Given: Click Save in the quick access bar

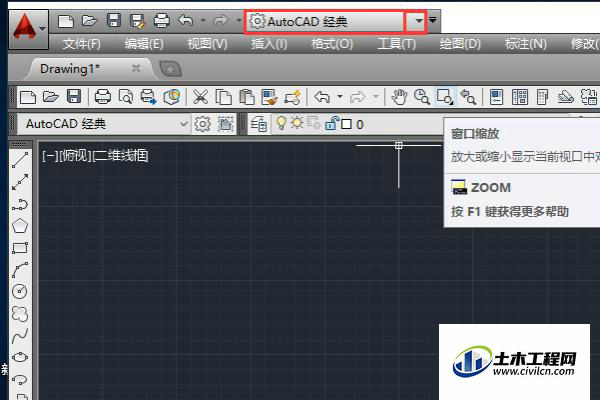Looking at the screenshot, I should coord(114,21).
